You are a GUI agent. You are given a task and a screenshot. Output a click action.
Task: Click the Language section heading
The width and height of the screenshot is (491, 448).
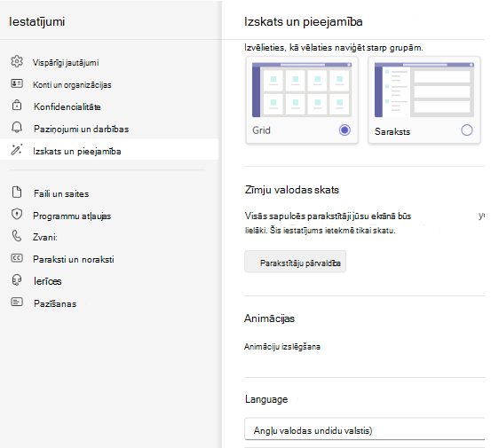pyautogui.click(x=266, y=399)
